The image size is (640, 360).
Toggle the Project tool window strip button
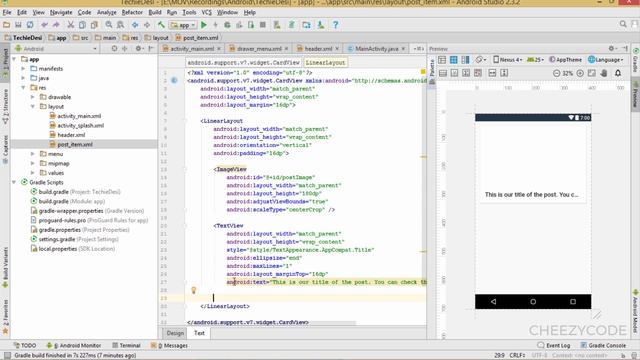click(x=5, y=62)
